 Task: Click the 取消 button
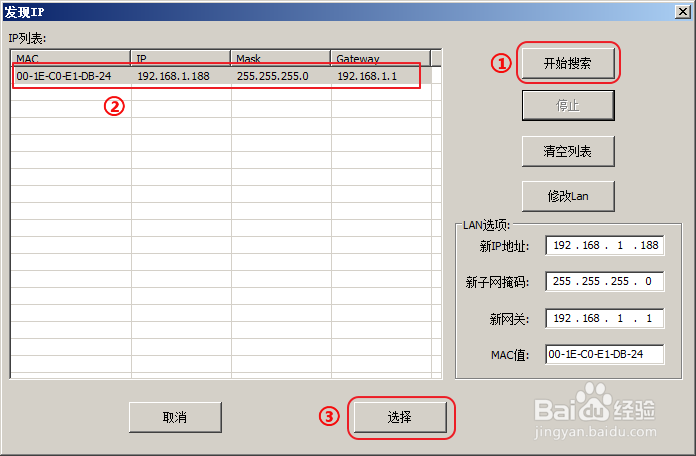175,417
